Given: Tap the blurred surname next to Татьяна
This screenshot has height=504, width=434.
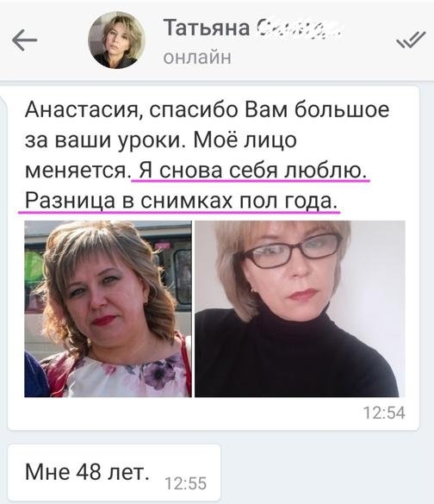Looking at the screenshot, I should coord(299,29).
